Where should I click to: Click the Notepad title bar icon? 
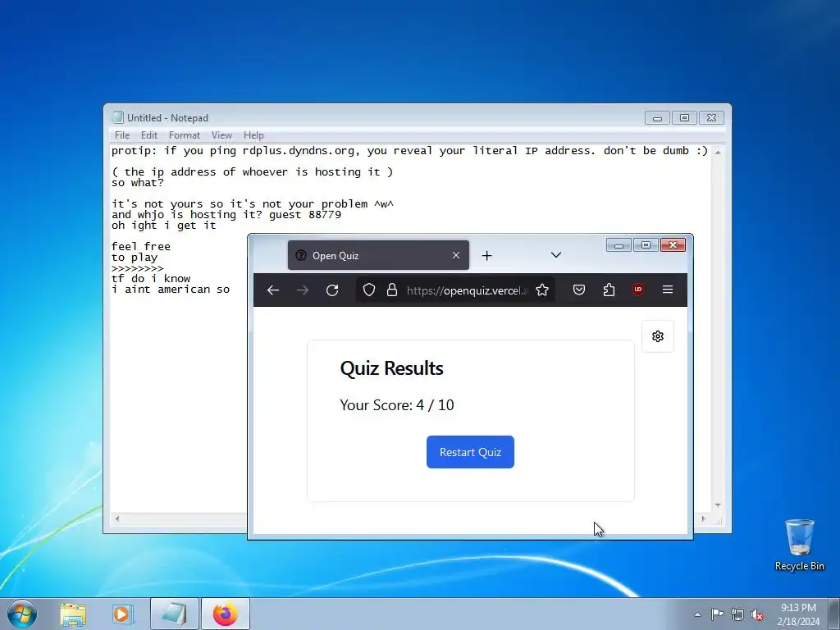pyautogui.click(x=118, y=118)
